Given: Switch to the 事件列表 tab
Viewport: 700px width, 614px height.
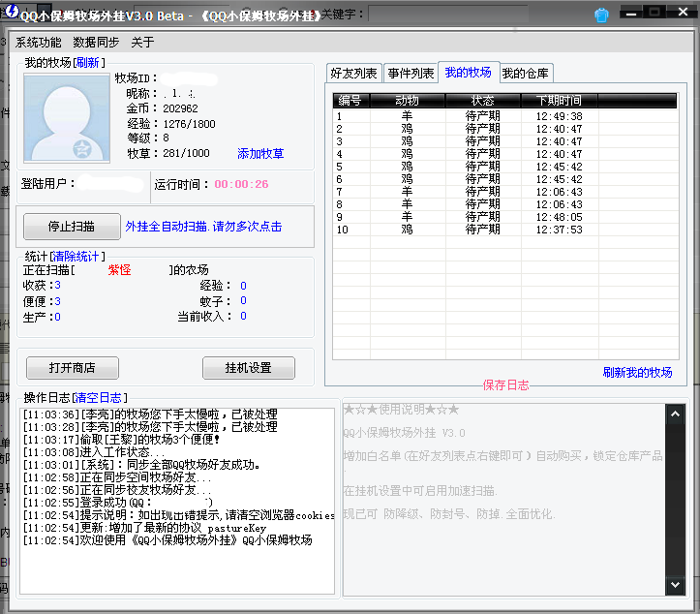Looking at the screenshot, I should coord(411,74).
